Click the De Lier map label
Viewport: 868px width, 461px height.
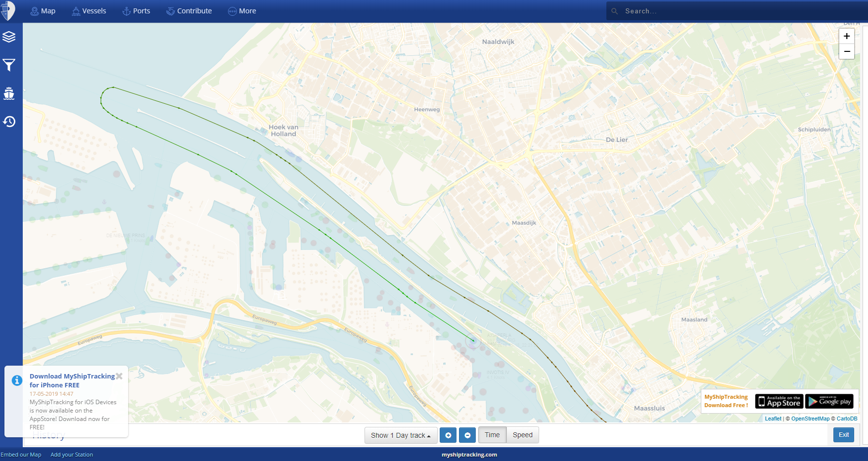click(617, 140)
